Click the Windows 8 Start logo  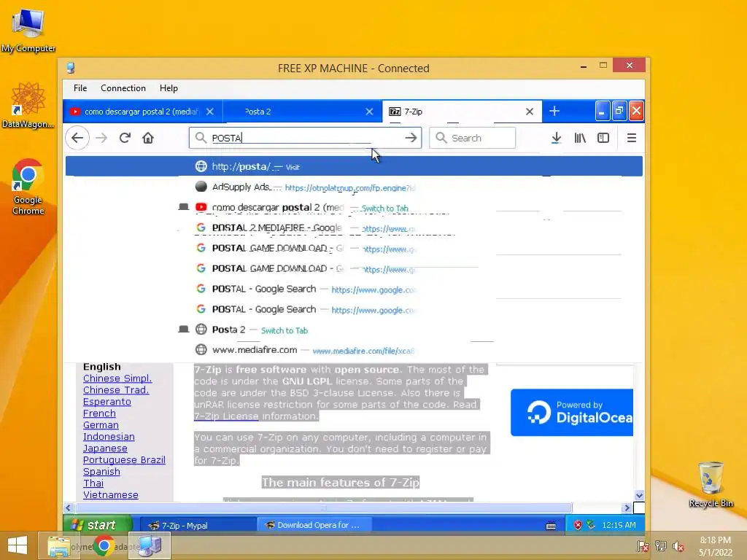tap(18, 545)
